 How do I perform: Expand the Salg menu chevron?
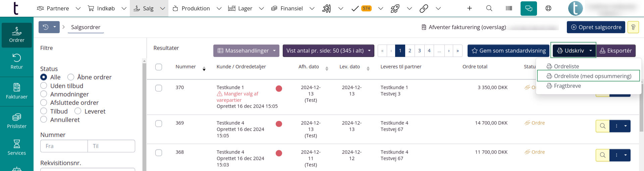pos(163,8)
